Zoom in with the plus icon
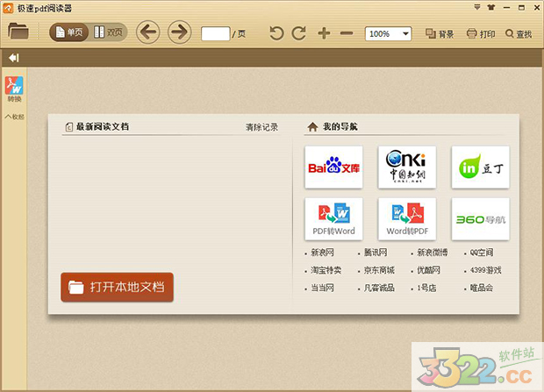Screen dimensions: 544x392 point(324,33)
